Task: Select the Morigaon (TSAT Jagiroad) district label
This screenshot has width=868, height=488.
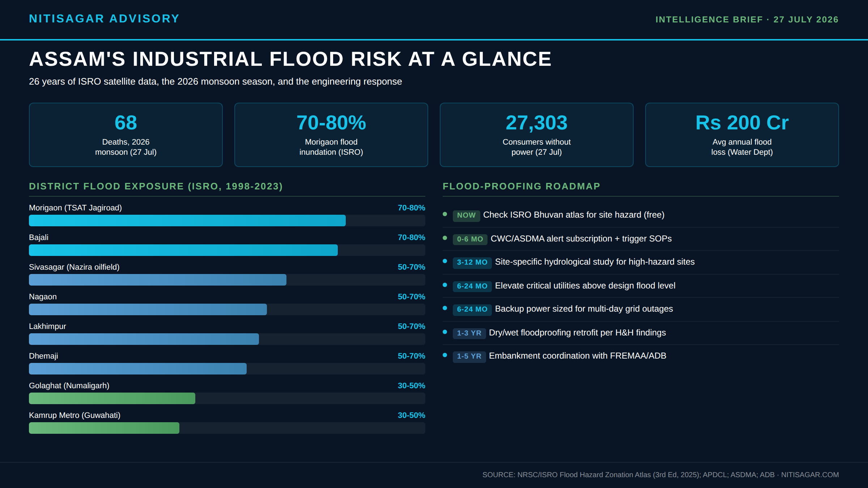Action: [75, 208]
